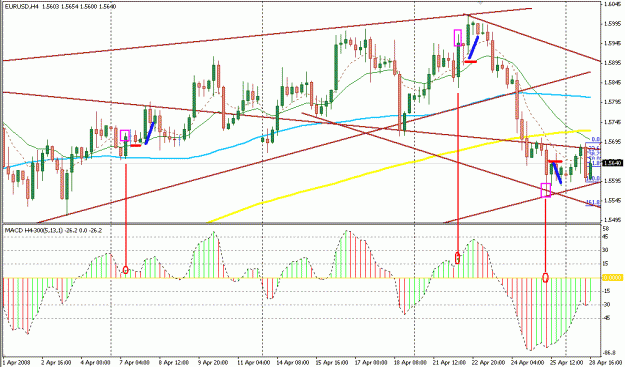Click the 1.5595 price scale label
The width and height of the screenshot is (625, 367).
point(612,181)
